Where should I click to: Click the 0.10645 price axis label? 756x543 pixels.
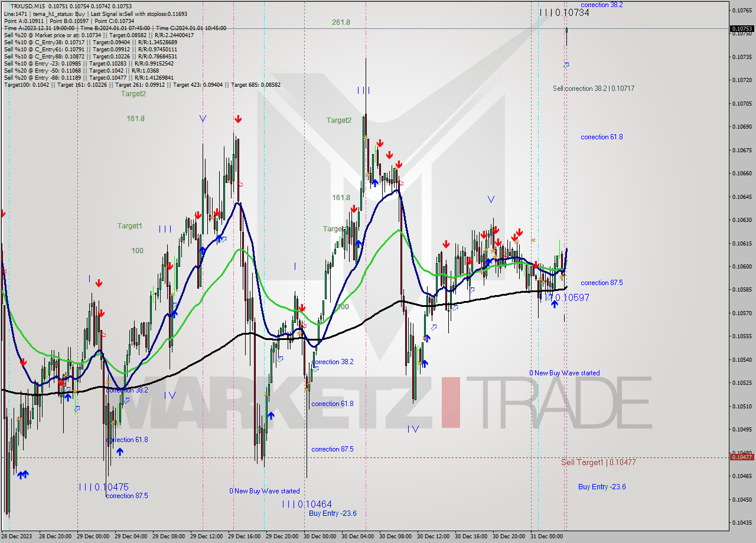point(742,197)
